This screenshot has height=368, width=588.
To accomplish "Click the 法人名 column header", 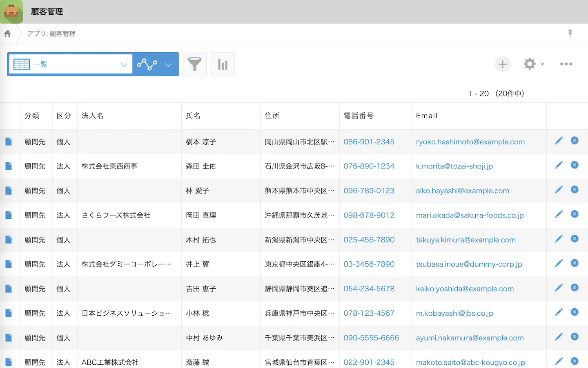I will [x=93, y=116].
